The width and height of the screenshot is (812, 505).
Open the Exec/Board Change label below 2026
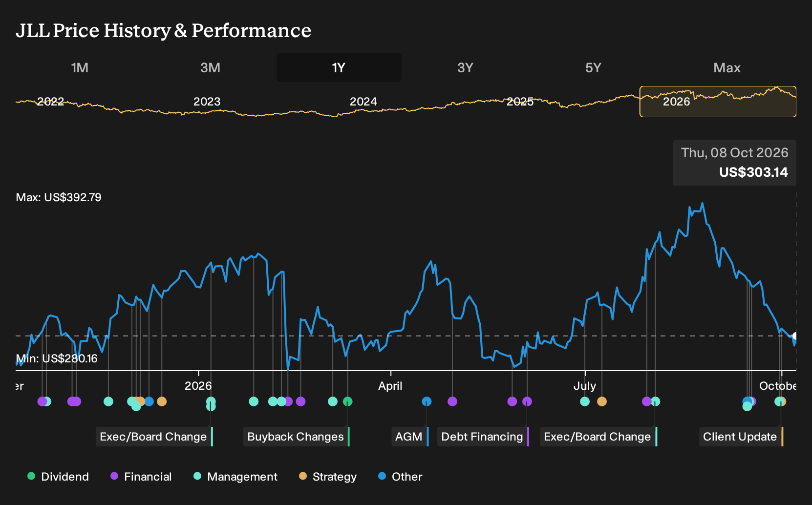pos(154,437)
